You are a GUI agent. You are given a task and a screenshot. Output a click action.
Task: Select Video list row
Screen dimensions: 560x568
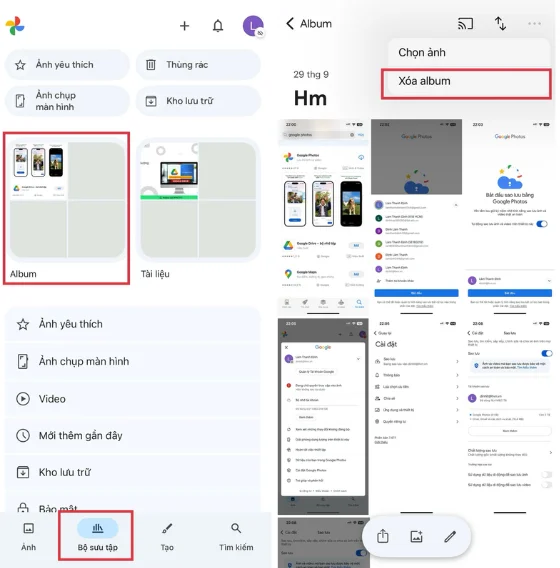(133, 399)
